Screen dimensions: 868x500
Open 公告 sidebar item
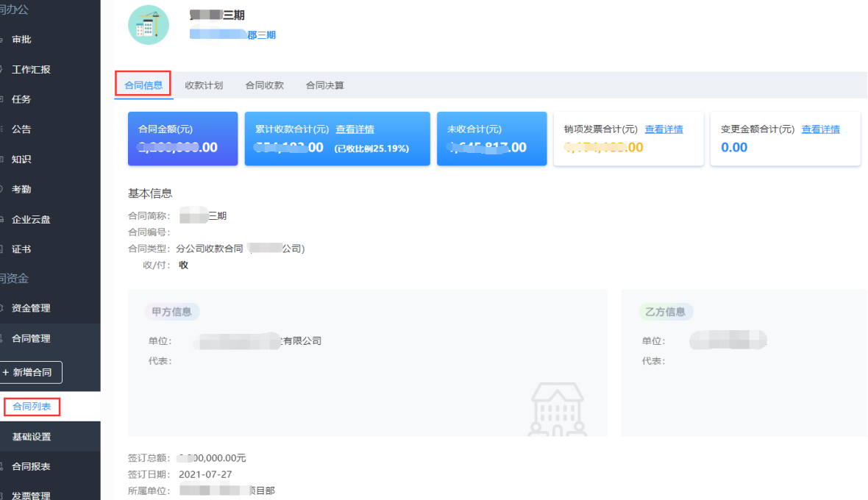[x=21, y=129]
